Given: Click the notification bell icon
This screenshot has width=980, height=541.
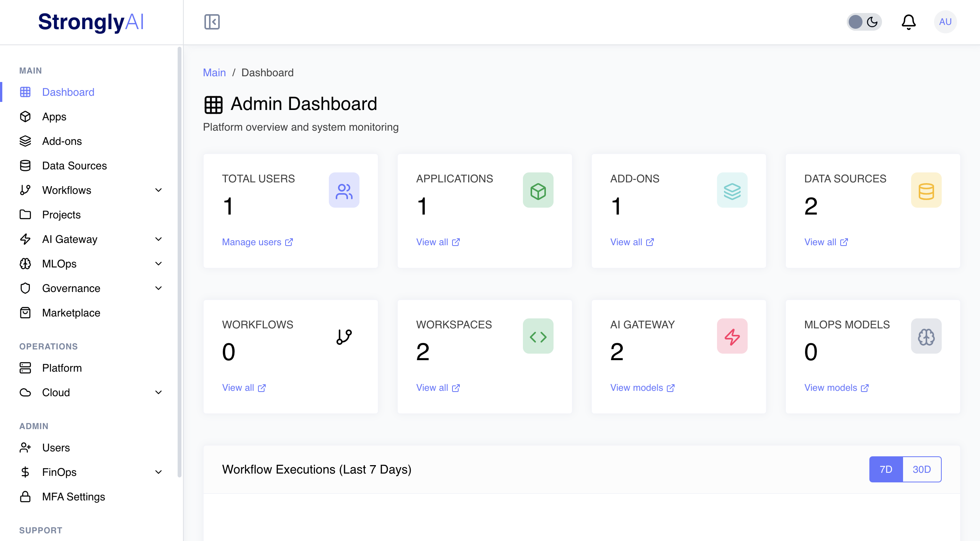Looking at the screenshot, I should coord(909,22).
